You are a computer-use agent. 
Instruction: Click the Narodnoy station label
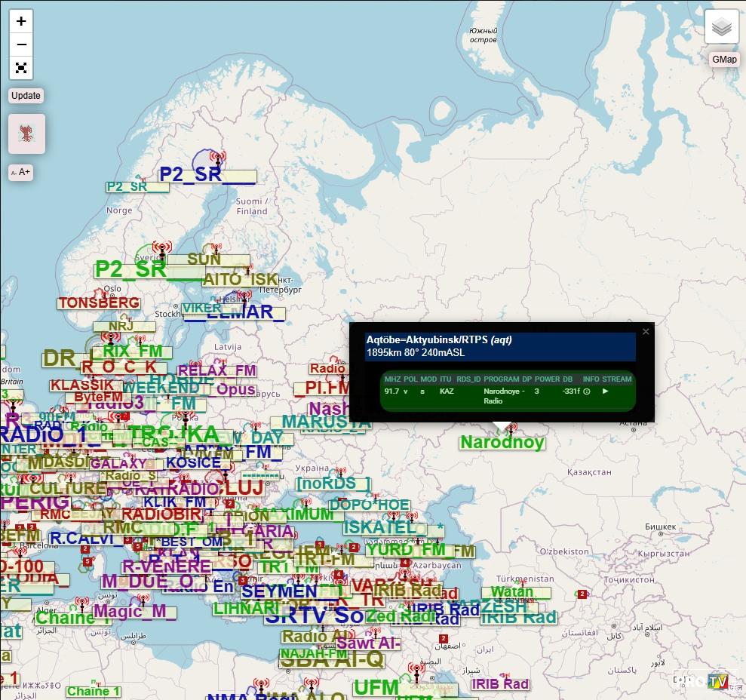coord(502,443)
